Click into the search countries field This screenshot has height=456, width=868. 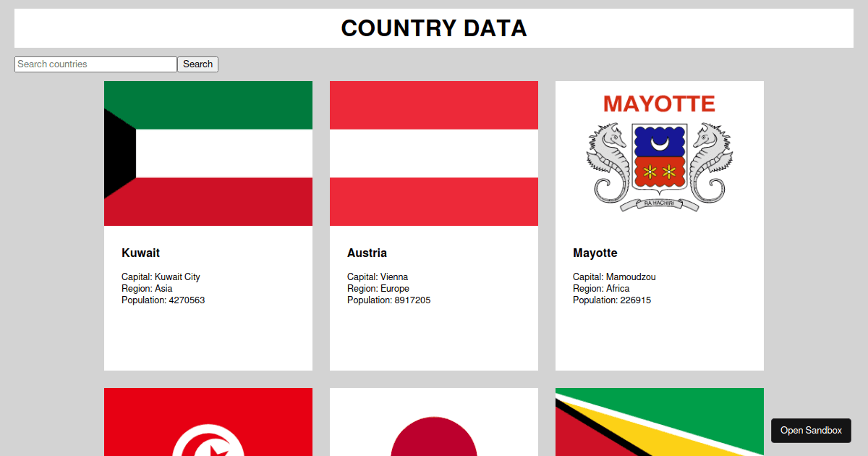(x=95, y=64)
